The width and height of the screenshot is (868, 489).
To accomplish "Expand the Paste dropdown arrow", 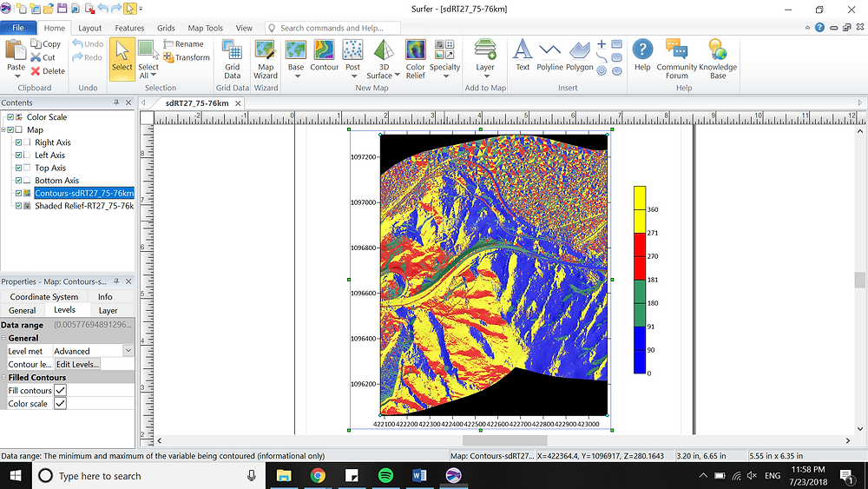I will tap(16, 76).
